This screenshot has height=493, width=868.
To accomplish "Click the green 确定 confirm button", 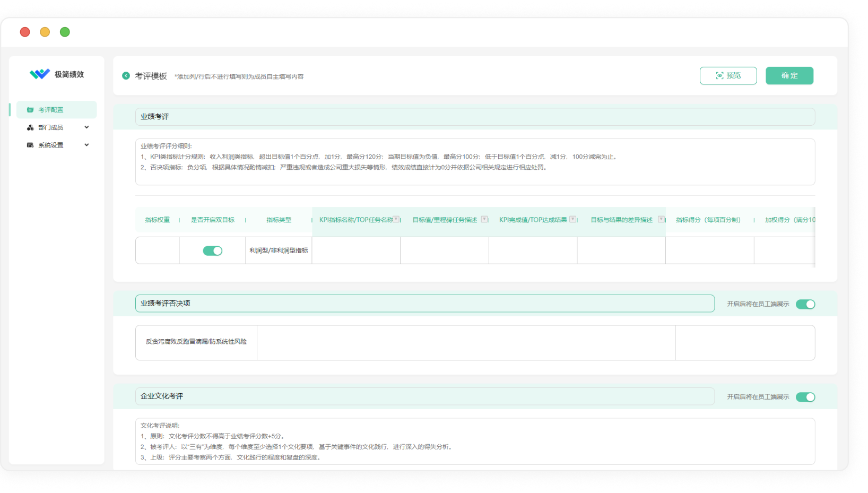I will [789, 76].
